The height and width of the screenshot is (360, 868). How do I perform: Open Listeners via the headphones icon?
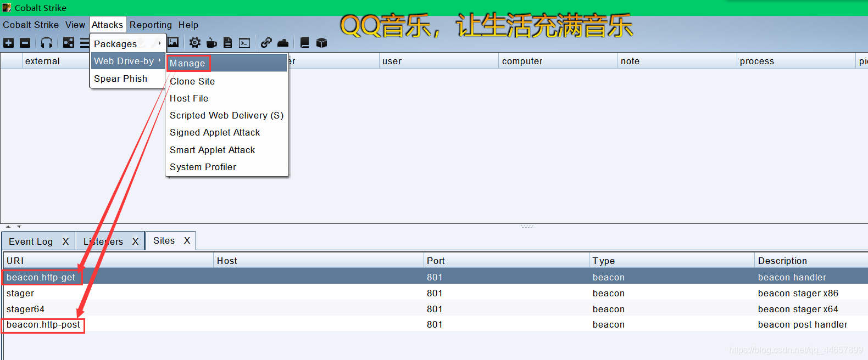click(47, 43)
